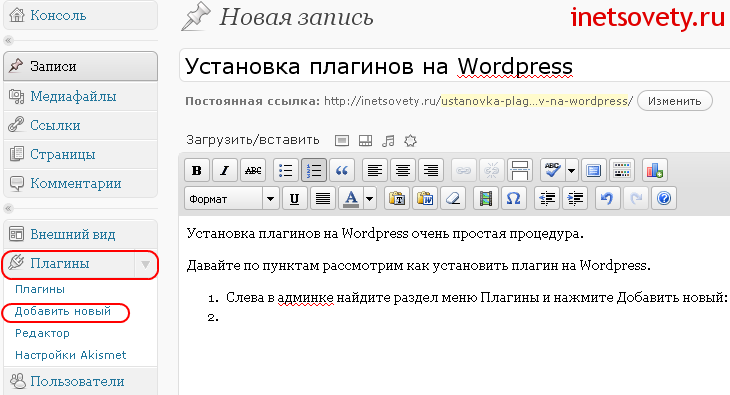Image resolution: width=730 pixels, height=395 pixels.
Task: Align text right
Action: point(431,170)
